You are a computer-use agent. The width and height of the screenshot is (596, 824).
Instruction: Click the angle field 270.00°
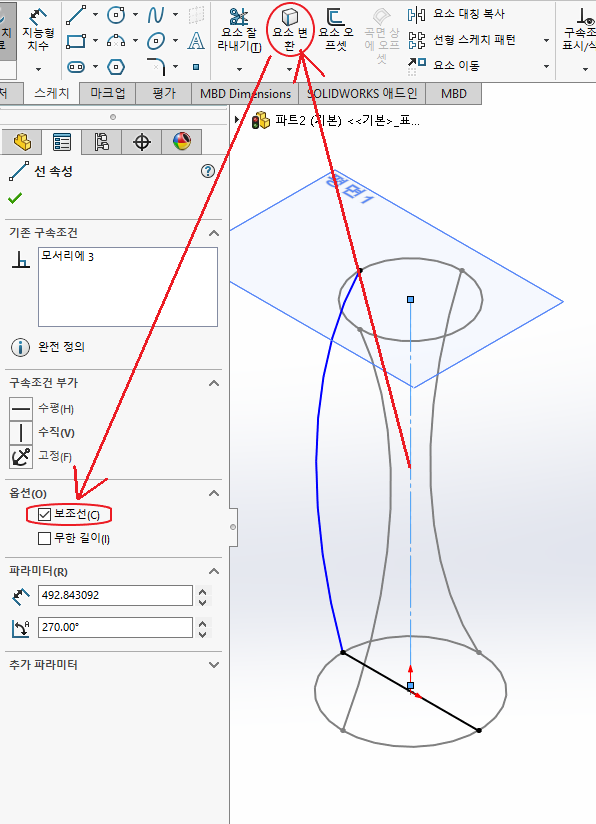tap(115, 627)
